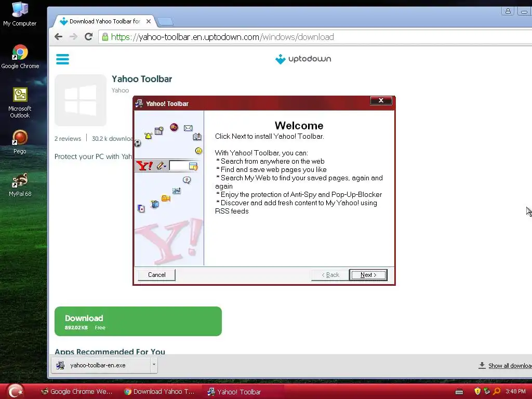Open the Pego desktop shortcut

pyautogui.click(x=20, y=142)
